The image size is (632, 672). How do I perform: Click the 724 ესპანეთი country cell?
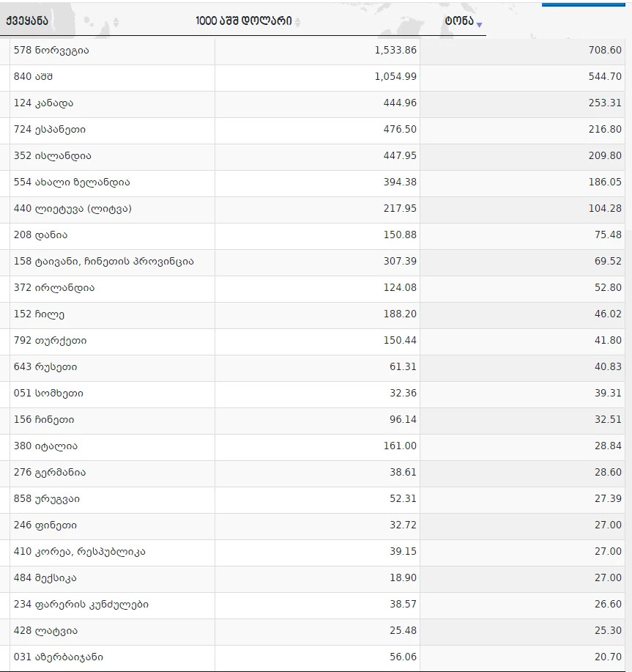tap(50, 130)
